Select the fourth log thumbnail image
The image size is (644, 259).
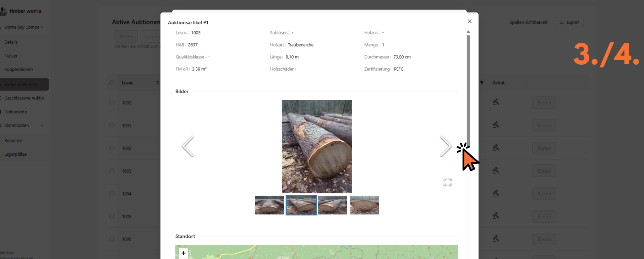[364, 205]
